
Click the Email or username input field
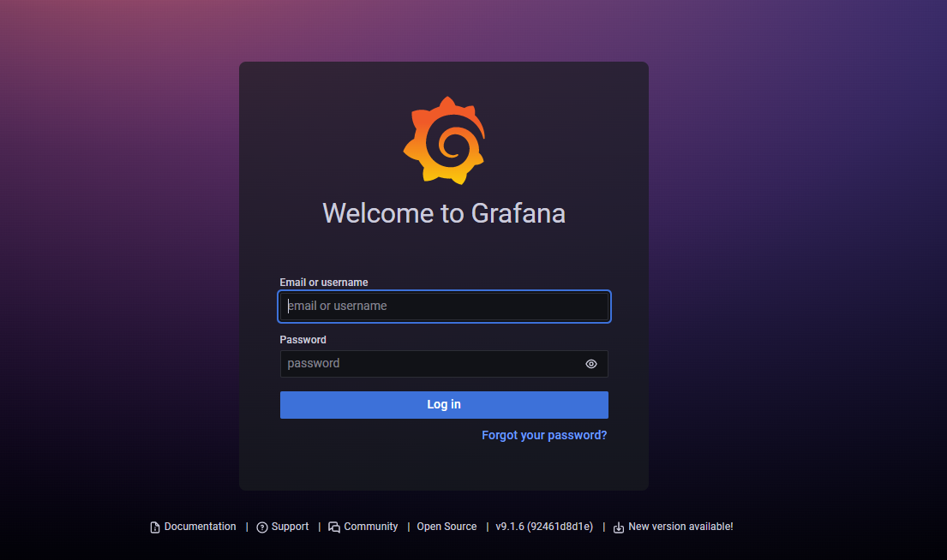pos(444,306)
